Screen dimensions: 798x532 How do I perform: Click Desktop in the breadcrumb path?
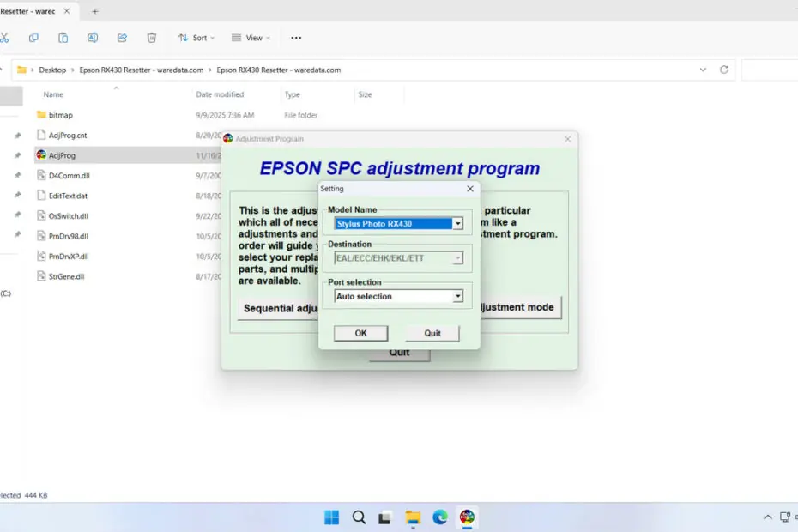52,70
